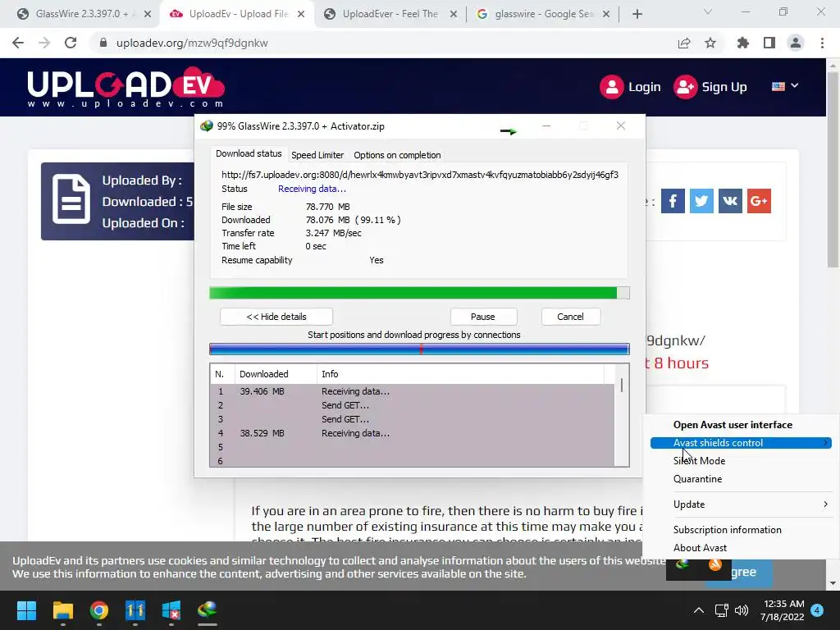Share the file on Twitter

click(701, 201)
